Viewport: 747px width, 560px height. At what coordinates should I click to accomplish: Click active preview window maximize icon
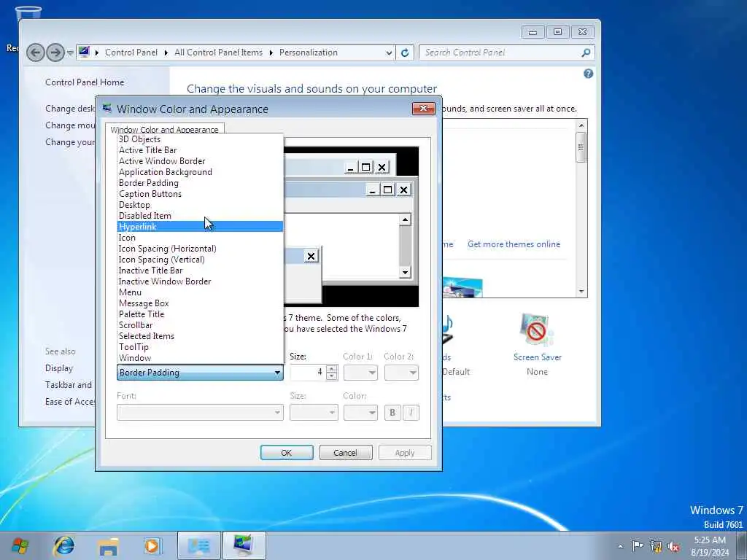pyautogui.click(x=388, y=190)
